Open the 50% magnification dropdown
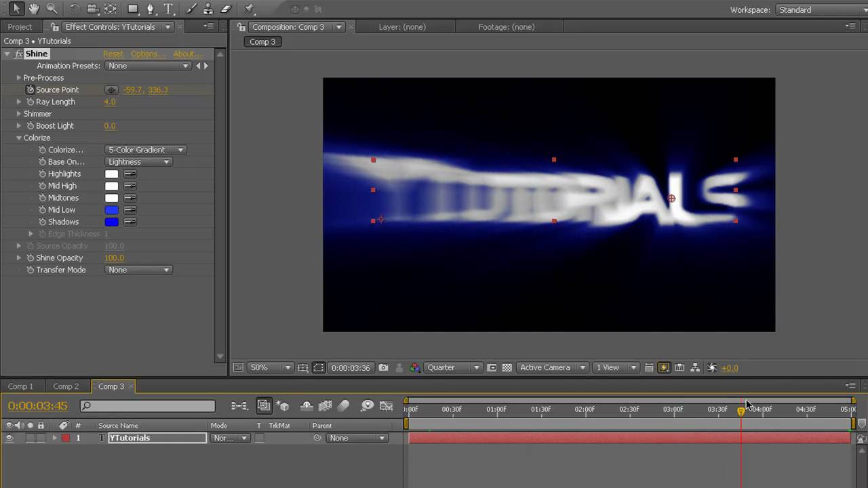Screen dimensions: 868x488 [x=270, y=367]
